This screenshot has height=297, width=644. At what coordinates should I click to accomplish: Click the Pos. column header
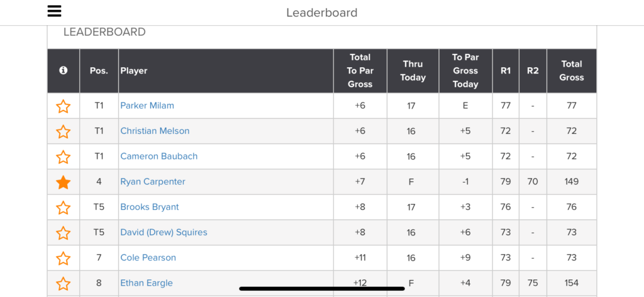(99, 71)
